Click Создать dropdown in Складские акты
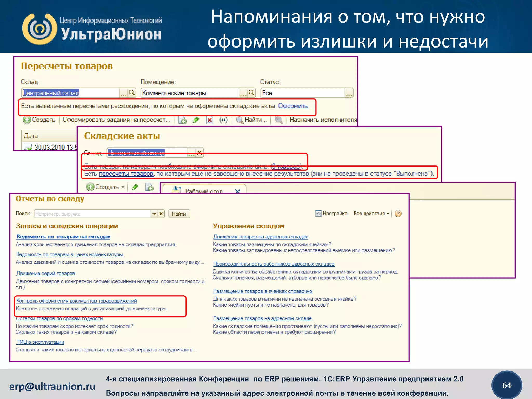 [105, 187]
